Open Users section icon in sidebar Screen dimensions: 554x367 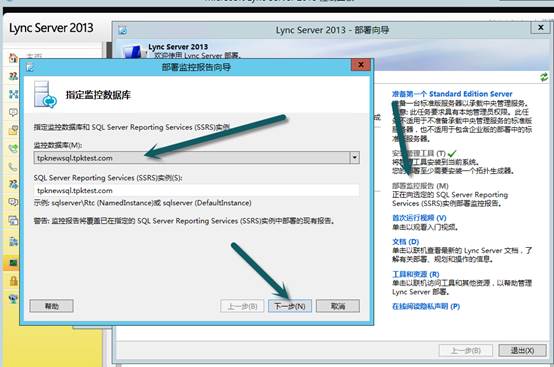point(13,76)
